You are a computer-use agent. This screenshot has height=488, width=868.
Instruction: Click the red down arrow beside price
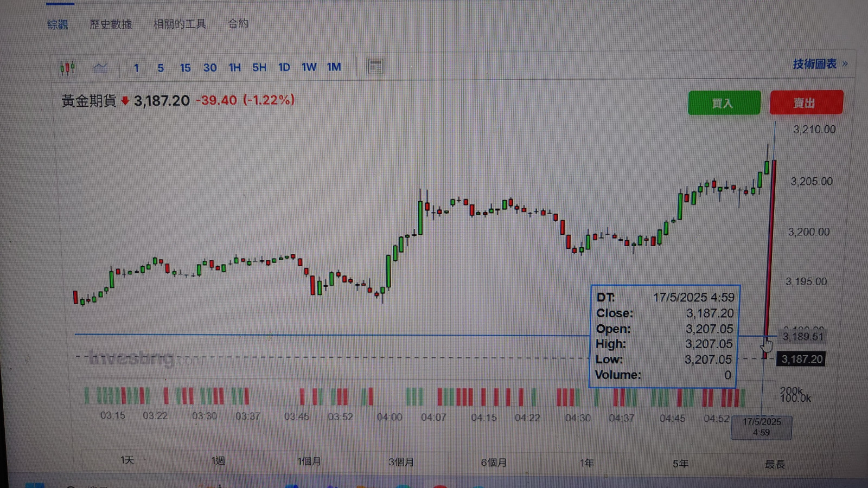tap(125, 101)
